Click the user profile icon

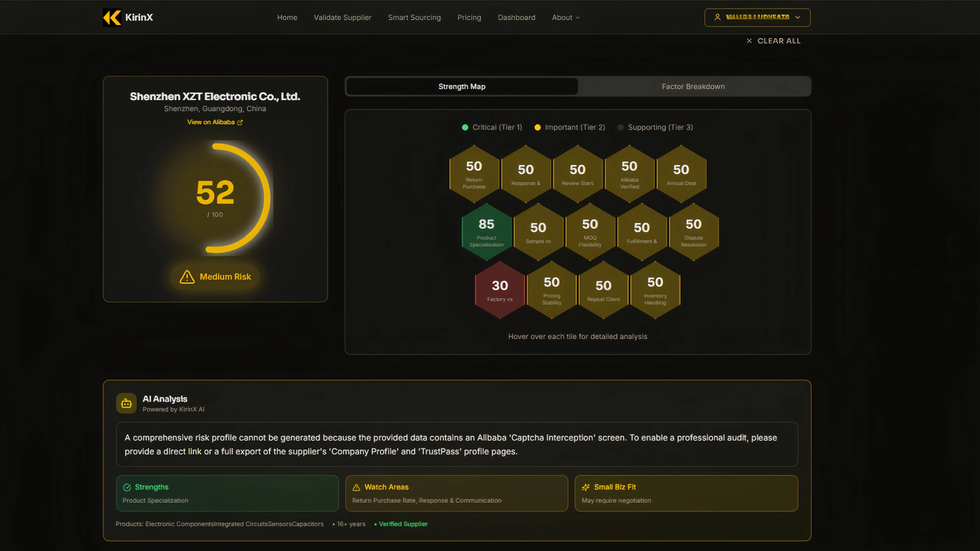(717, 17)
